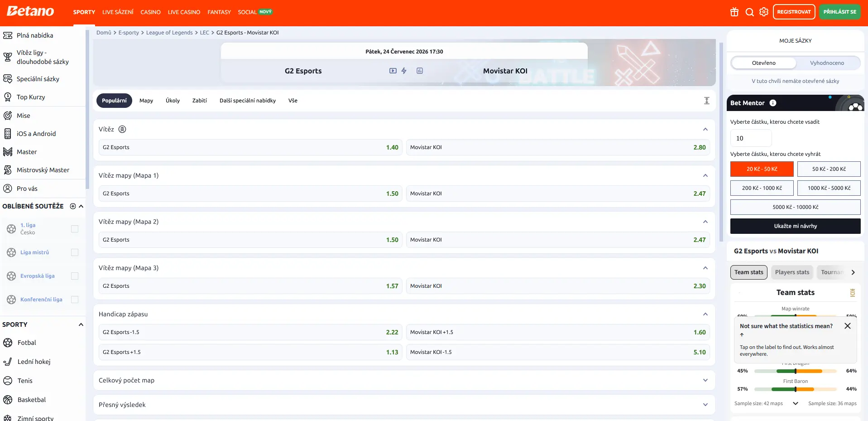Screen dimensions: 868x421
Task: Click the stake amount input field
Action: click(751, 138)
